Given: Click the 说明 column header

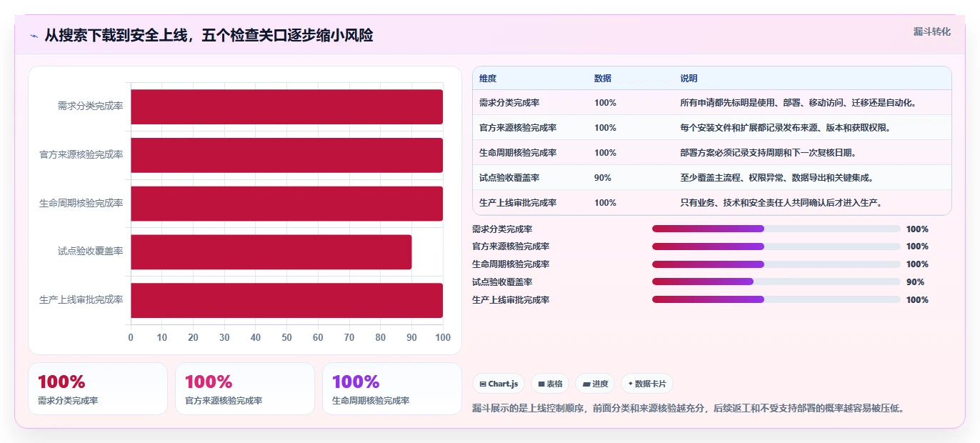Looking at the screenshot, I should point(689,79).
